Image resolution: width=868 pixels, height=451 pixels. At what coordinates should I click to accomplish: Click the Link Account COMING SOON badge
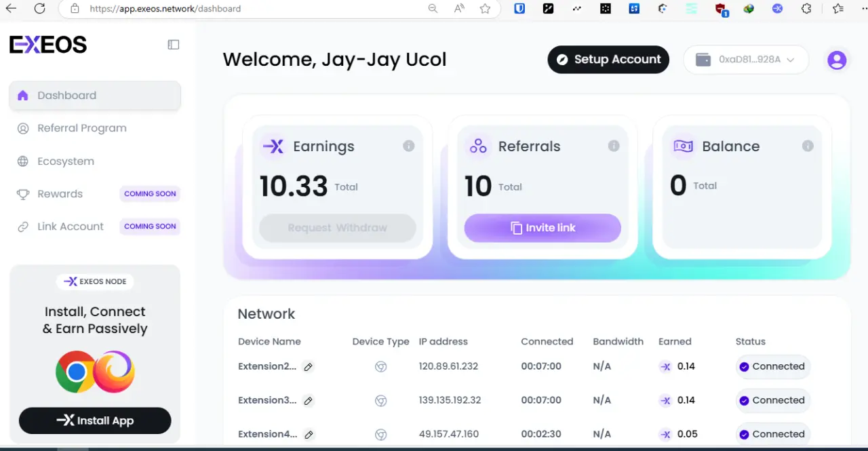pos(150,227)
